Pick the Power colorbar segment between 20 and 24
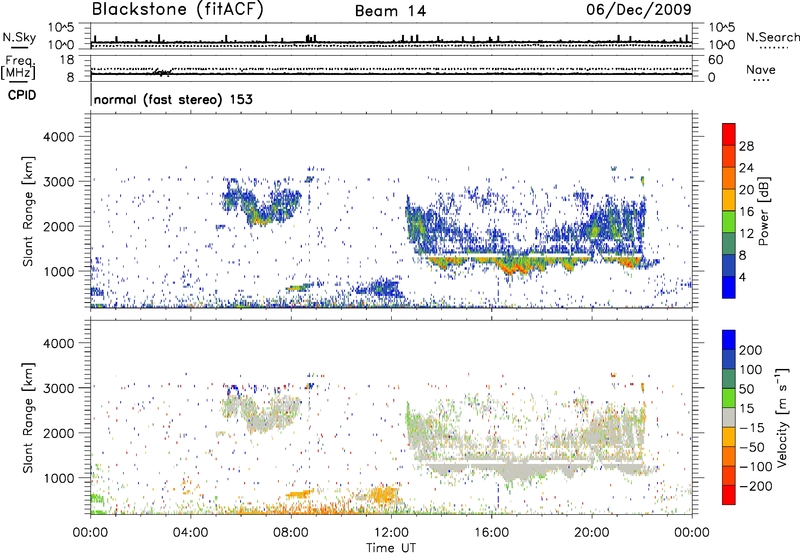Viewport: 800px width, 554px height. pos(729,178)
